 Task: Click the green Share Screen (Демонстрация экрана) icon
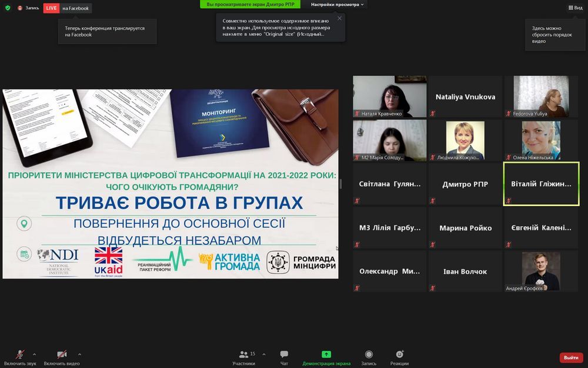click(x=326, y=354)
